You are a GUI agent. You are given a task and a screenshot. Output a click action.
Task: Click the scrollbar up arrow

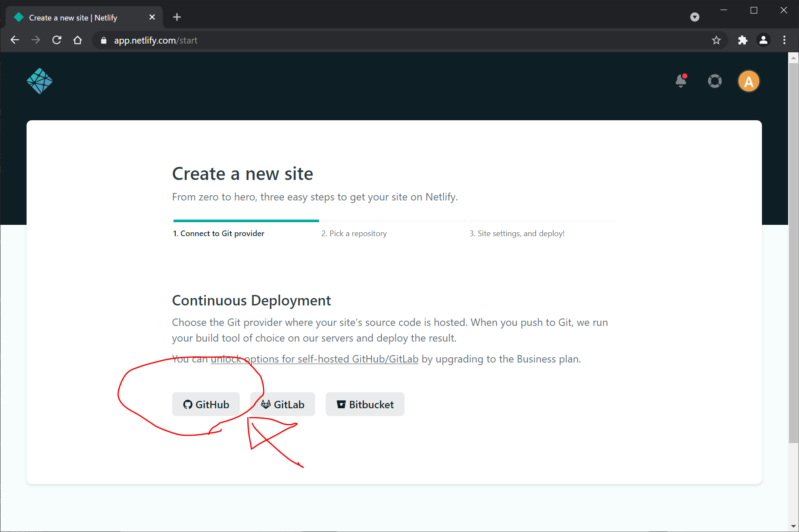click(x=793, y=58)
